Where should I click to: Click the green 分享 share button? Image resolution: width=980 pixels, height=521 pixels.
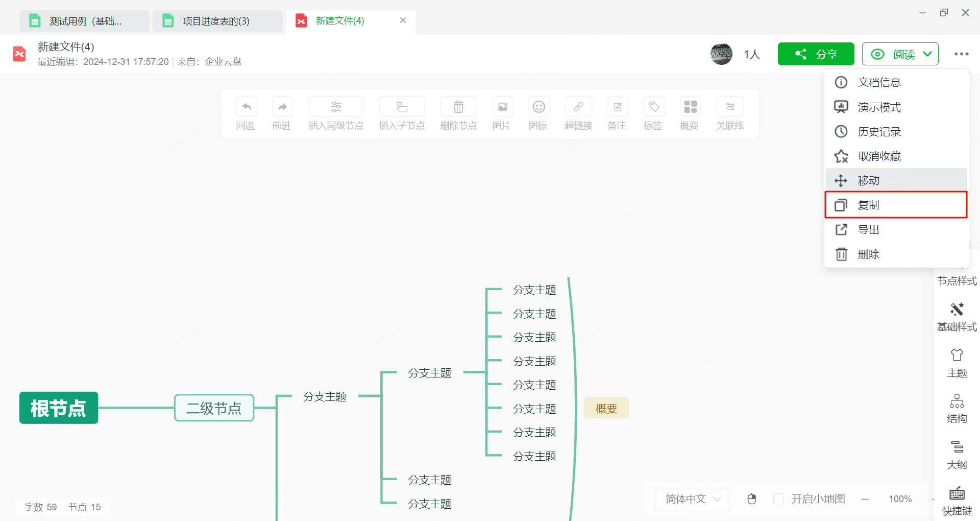coord(816,54)
